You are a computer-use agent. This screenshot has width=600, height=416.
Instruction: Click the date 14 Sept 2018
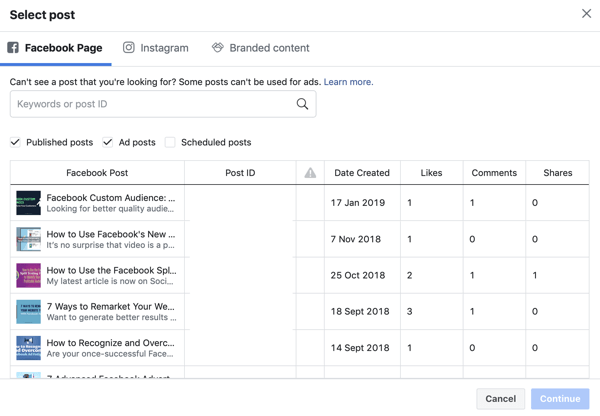(x=360, y=348)
